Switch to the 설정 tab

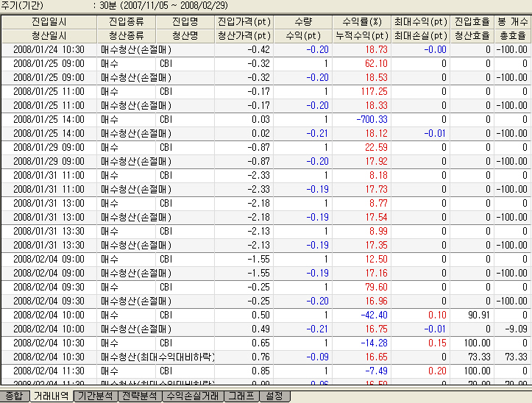[275, 396]
